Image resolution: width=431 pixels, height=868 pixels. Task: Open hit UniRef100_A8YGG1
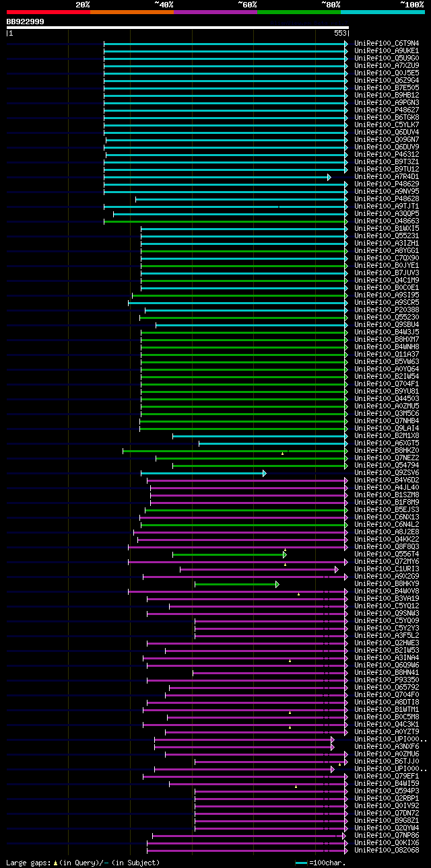point(387,250)
